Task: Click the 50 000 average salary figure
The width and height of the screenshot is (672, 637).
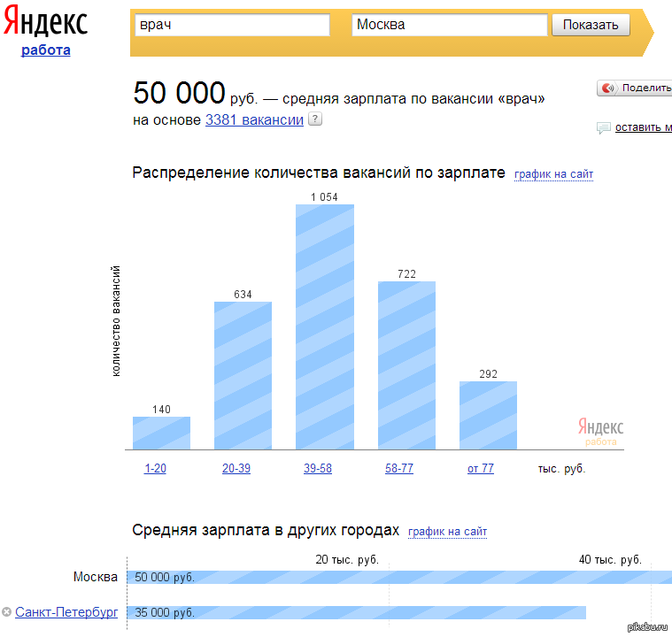Action: point(179,93)
